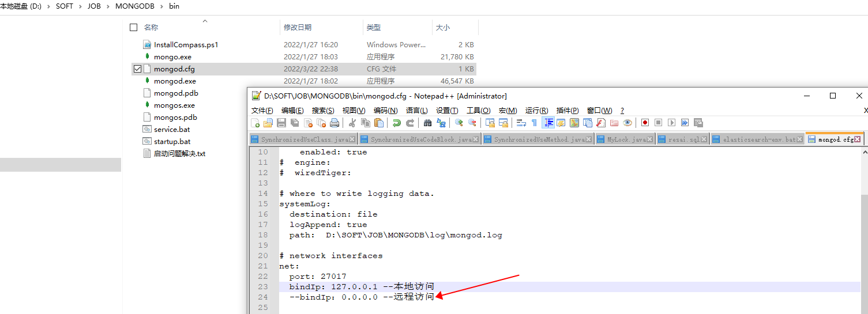Close the mongod.cfg tab
Screen dimensions: 868x314
[x=858, y=139]
